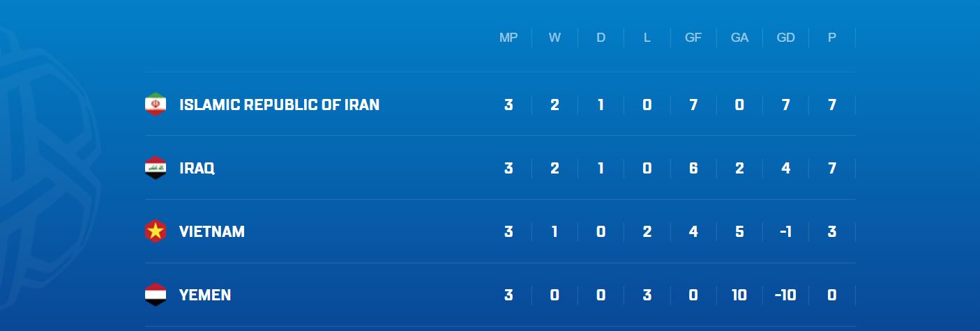Open Islamic Republic of Iran team link
Image resolution: width=980 pixels, height=331 pixels.
tap(280, 105)
